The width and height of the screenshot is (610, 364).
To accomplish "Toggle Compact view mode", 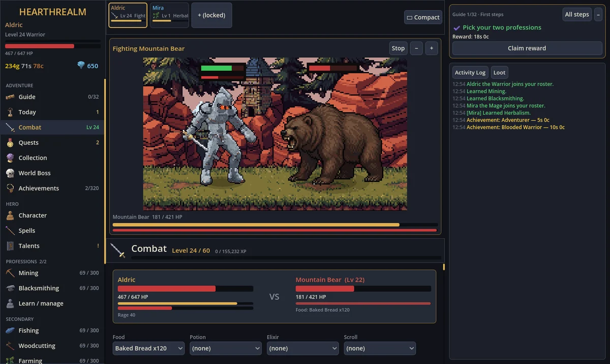I will pos(422,17).
